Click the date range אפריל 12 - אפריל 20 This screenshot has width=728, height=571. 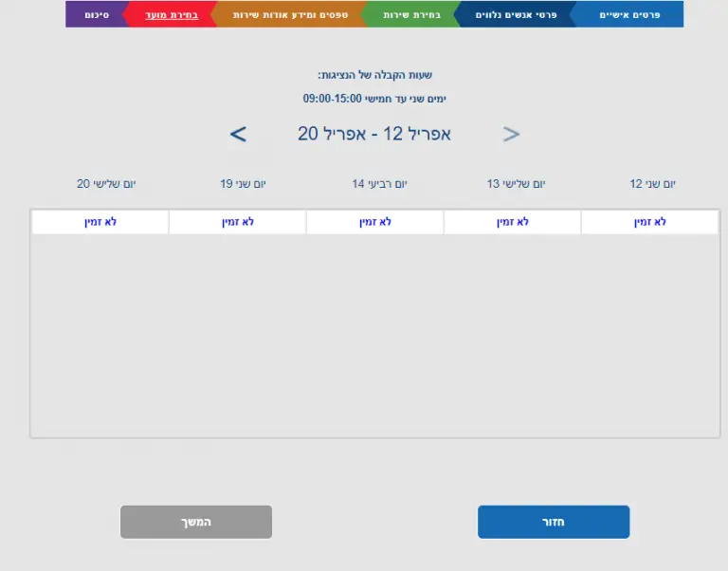point(374,134)
